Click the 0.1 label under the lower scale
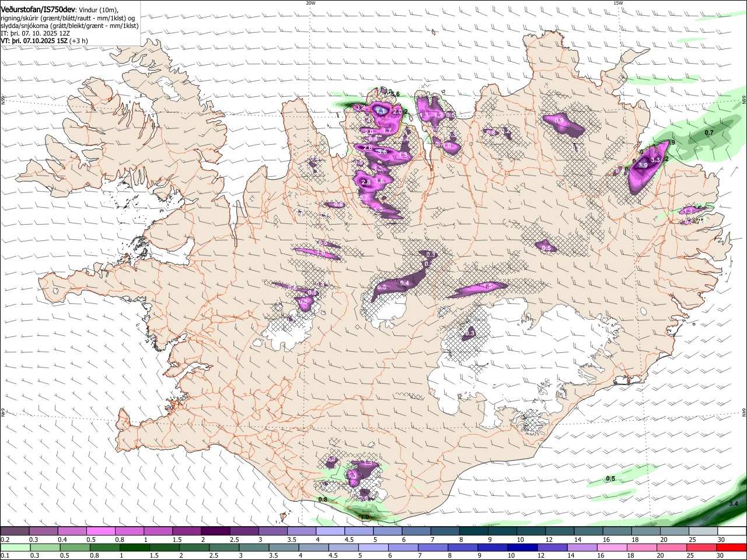 5,556
